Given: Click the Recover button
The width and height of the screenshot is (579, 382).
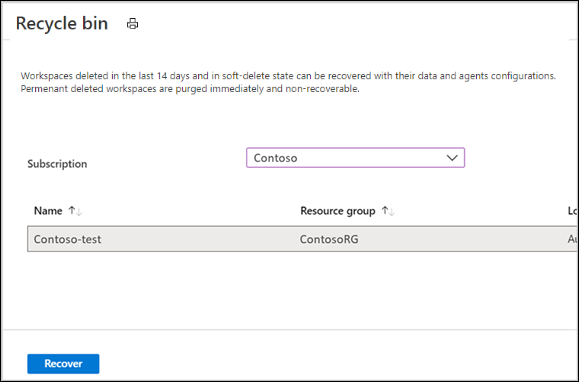Looking at the screenshot, I should 63,364.
